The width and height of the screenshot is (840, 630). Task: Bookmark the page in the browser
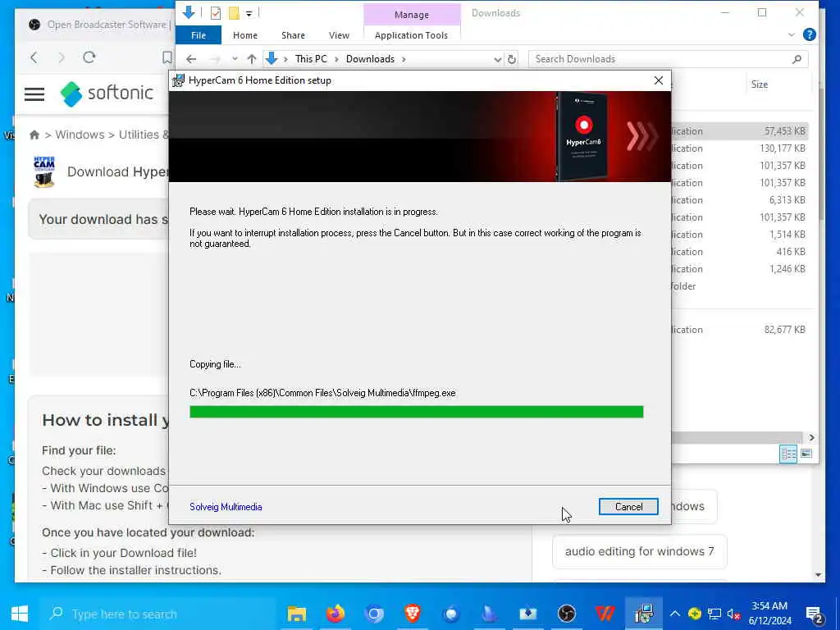(x=167, y=57)
